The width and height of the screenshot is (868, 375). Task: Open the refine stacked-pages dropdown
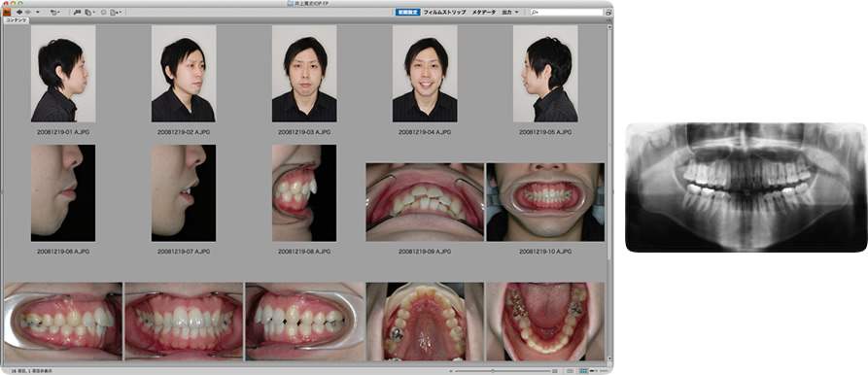pos(89,13)
